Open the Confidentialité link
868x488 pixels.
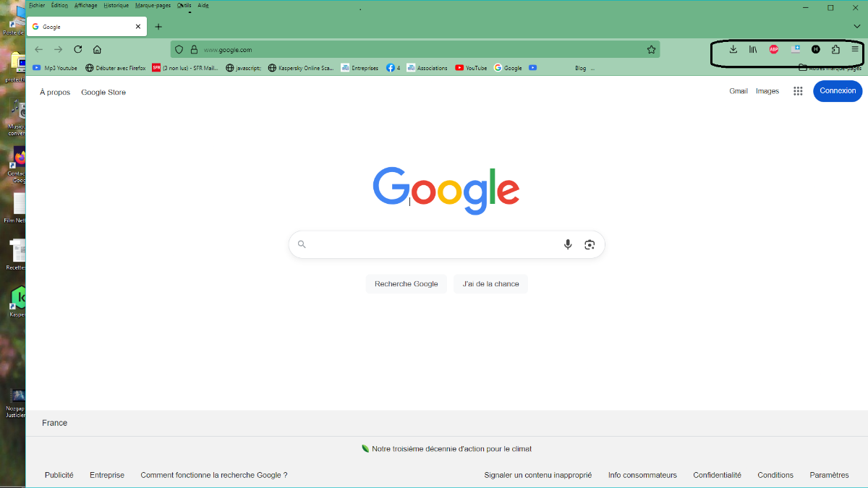718,475
